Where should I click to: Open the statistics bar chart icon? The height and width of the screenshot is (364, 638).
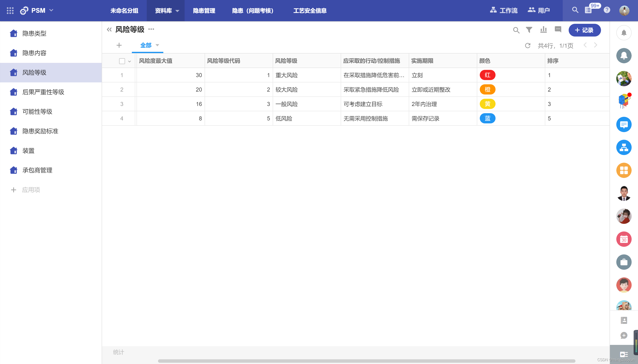point(543,30)
